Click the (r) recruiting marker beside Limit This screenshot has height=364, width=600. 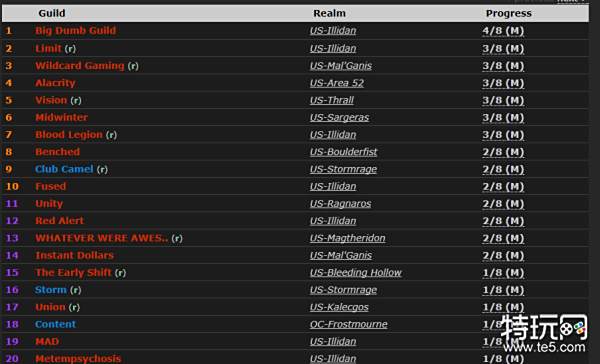(x=70, y=49)
